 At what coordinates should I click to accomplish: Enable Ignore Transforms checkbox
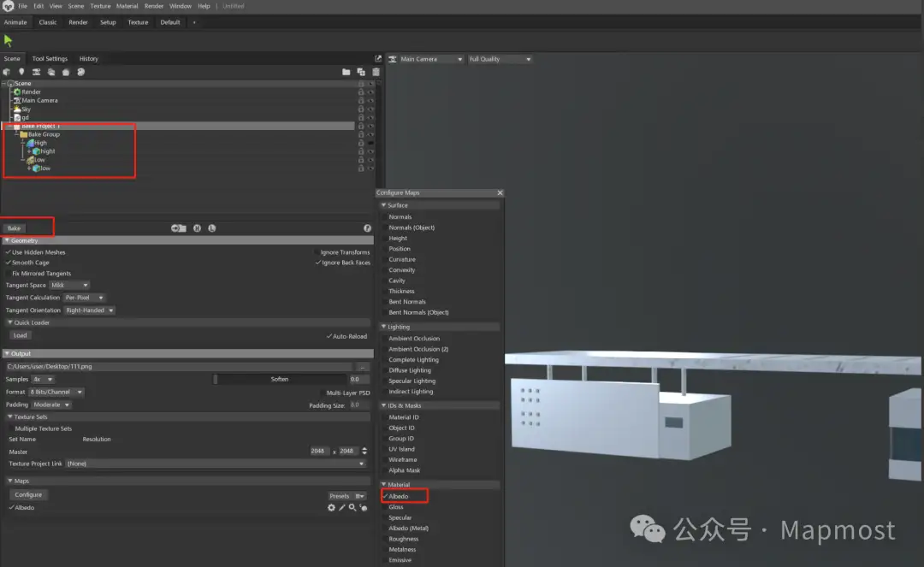(x=317, y=252)
